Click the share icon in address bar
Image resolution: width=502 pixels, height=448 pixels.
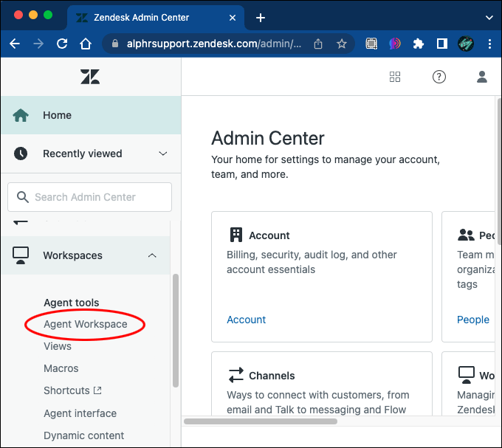(318, 44)
